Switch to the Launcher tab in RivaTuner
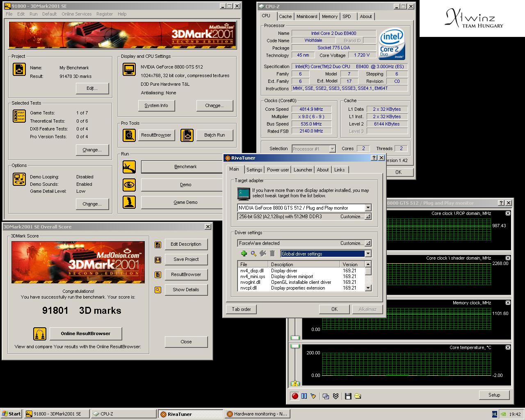 [303, 170]
